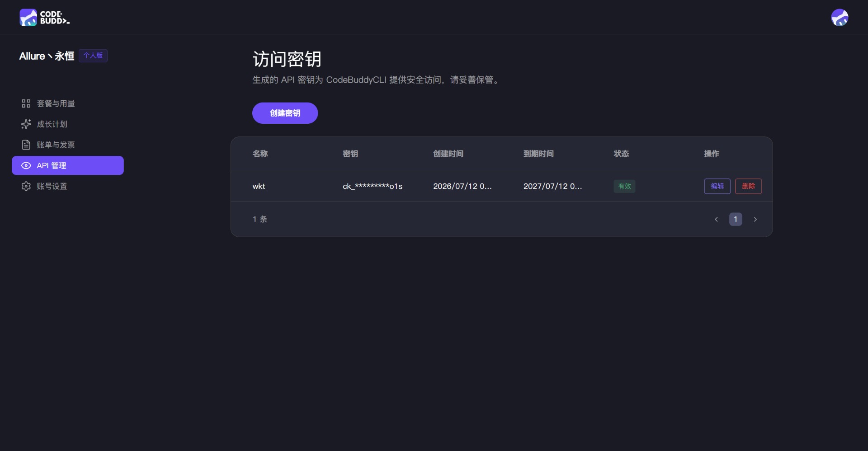868x451 pixels.
Task: Open the 账号设置 menu item
Action: pyautogui.click(x=68, y=186)
